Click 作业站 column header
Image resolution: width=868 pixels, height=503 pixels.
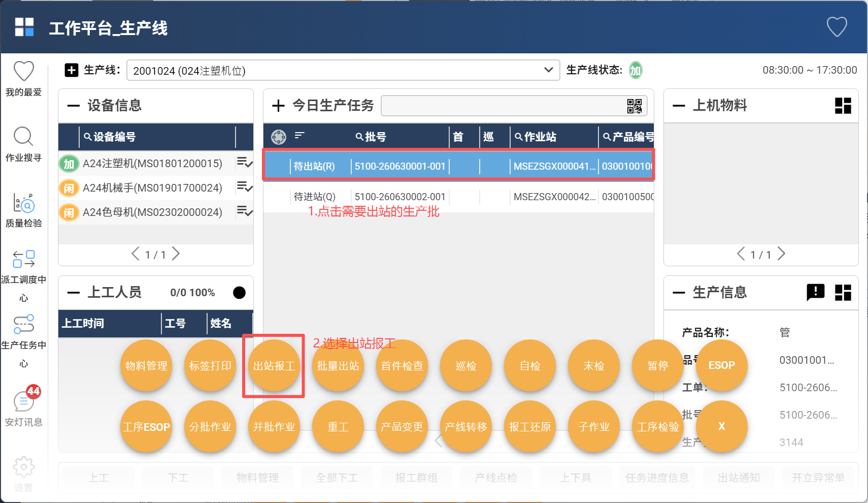536,137
